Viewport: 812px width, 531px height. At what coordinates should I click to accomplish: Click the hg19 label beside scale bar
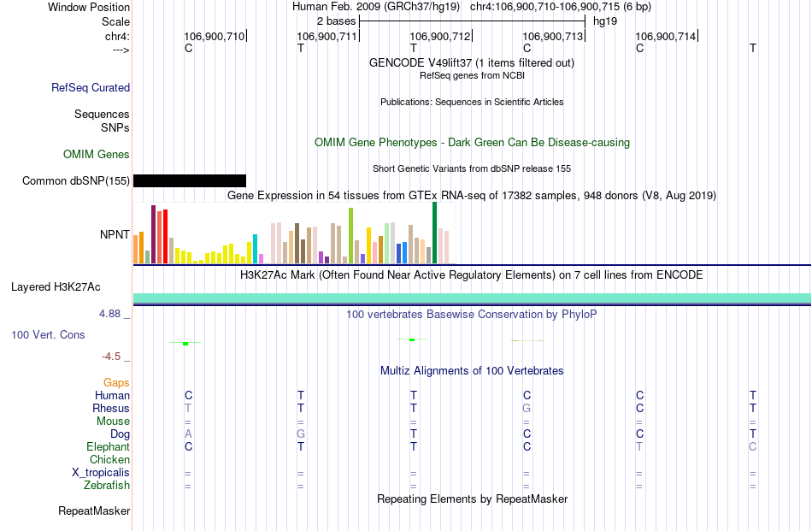pyautogui.click(x=605, y=21)
